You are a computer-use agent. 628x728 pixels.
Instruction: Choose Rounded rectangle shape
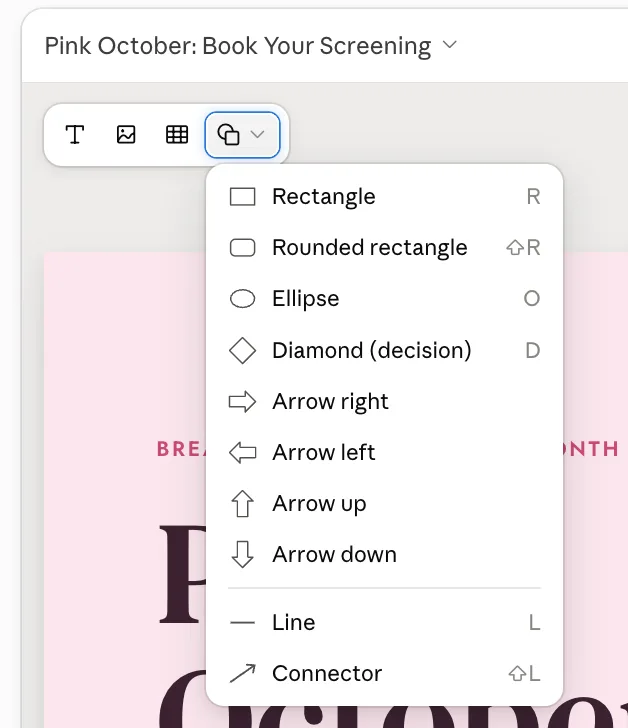click(384, 247)
